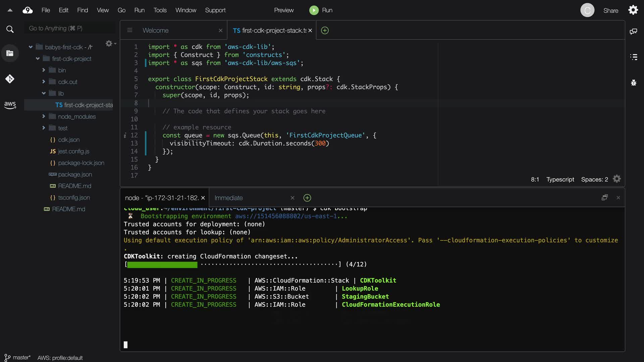The image size is (644, 362).
Task: Switch to the Immediate tab
Action: (x=228, y=198)
